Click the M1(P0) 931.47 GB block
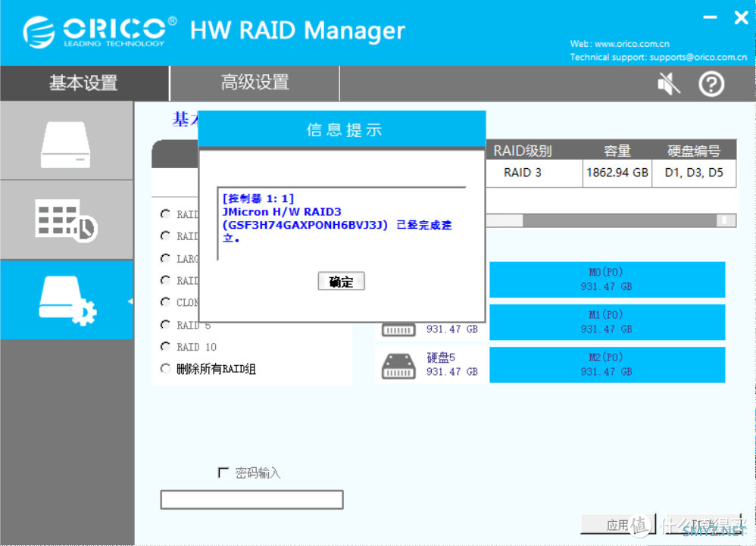Screen dimensions: 756x546 point(607,322)
